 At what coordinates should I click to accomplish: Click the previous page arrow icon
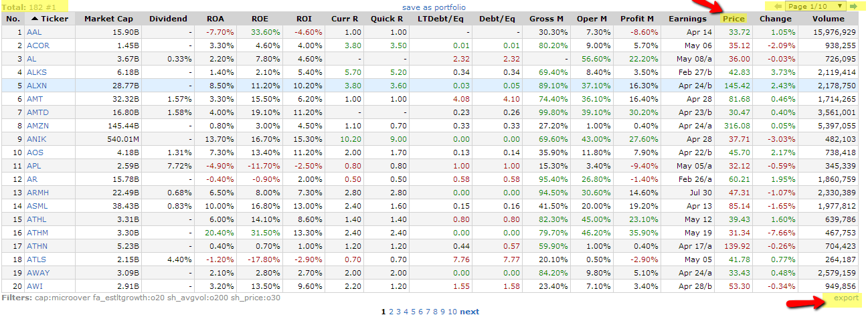click(x=778, y=7)
